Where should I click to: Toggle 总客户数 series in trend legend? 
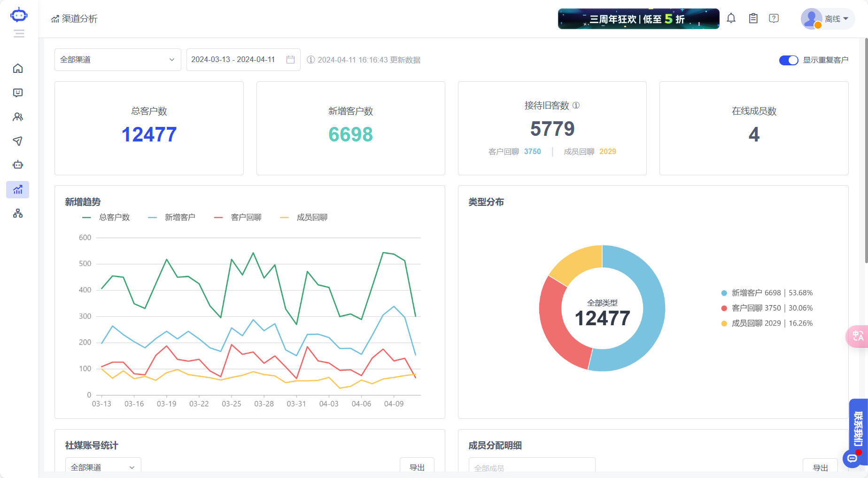tap(106, 217)
